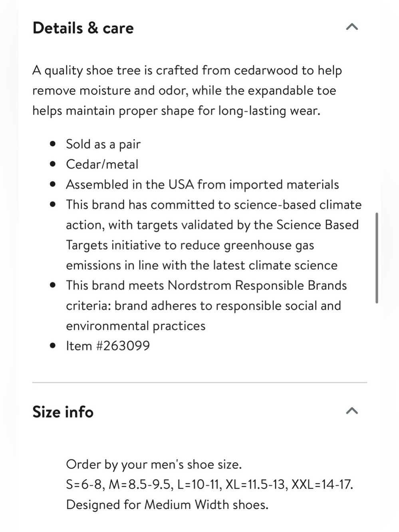The width and height of the screenshot is (399, 532).
Task: Click the Science Based Targets initiative text
Action: (x=214, y=235)
